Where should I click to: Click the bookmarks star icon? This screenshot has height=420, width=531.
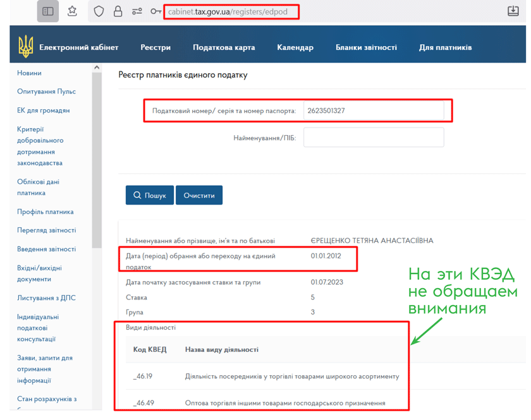pos(72,11)
